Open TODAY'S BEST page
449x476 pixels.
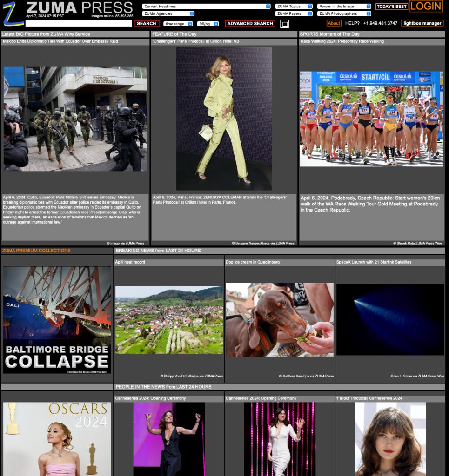click(391, 7)
